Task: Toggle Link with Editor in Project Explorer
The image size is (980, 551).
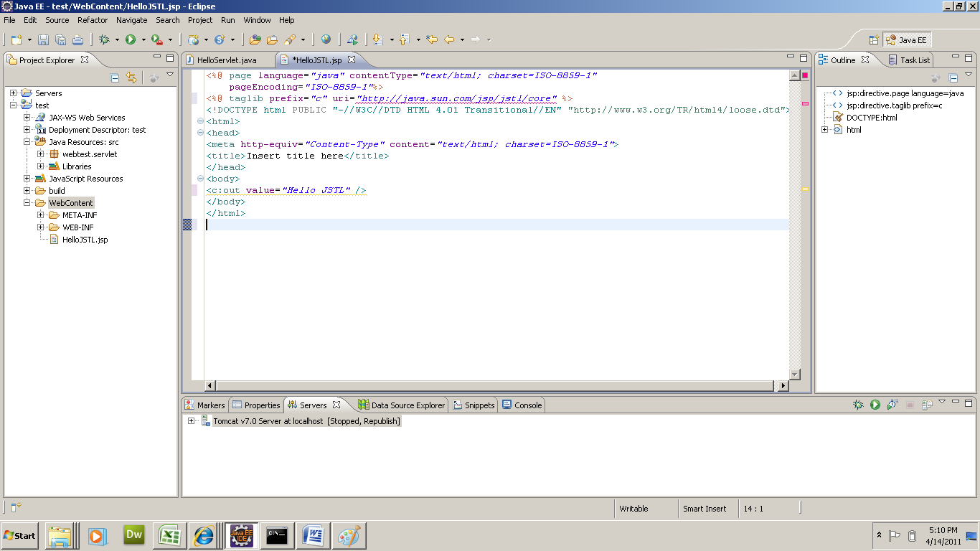Action: tap(131, 77)
